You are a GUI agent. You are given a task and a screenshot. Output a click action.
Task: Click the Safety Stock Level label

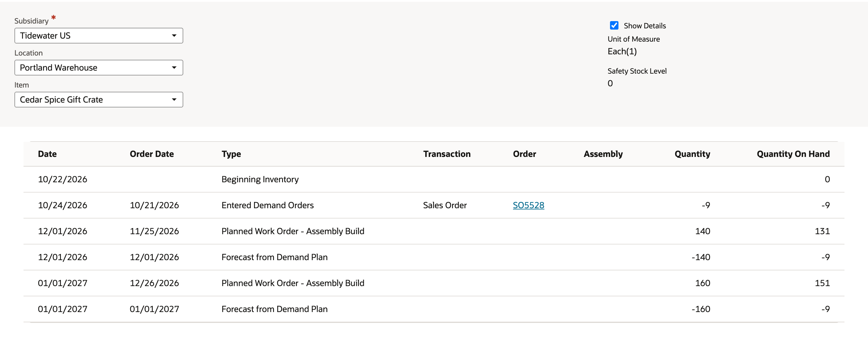(637, 71)
